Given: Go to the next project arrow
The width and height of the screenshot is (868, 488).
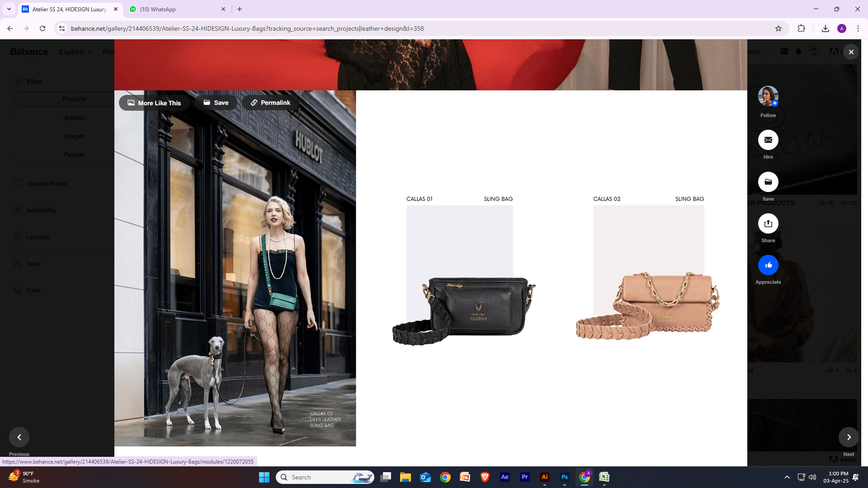Looking at the screenshot, I should pos(849,437).
